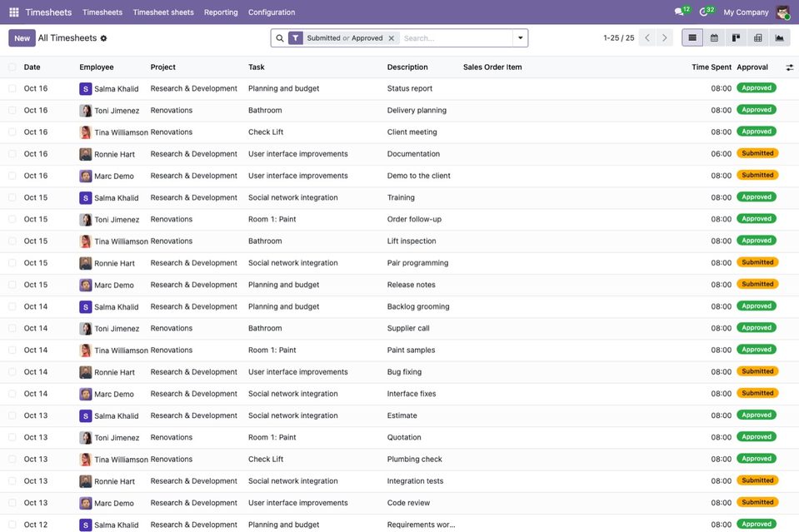
Task: Sort by the Time Spent column header
Action: 712,67
